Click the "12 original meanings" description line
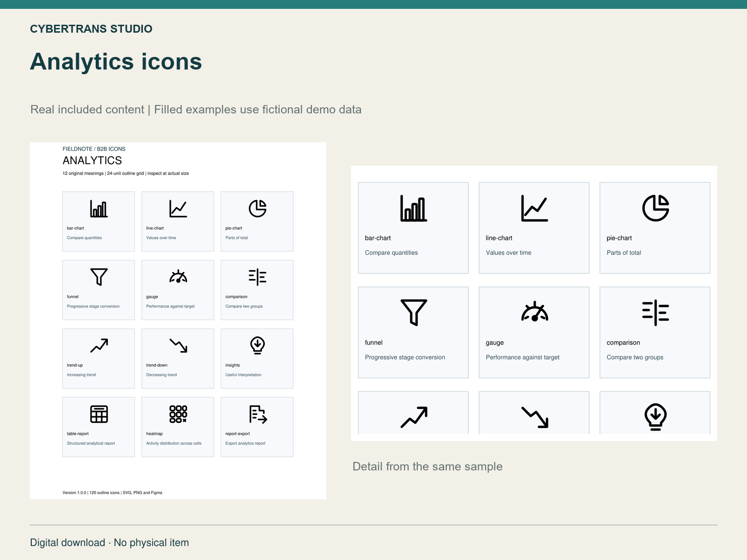 [x=126, y=174]
